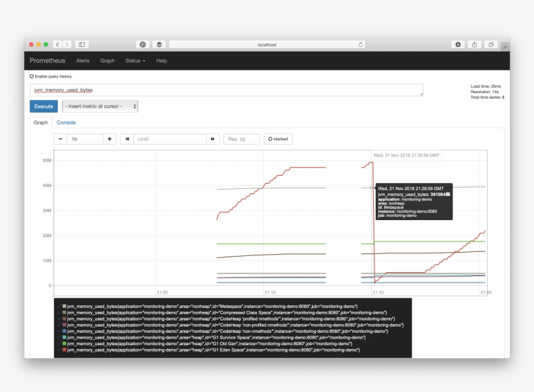
Task: Fast-forward the graph end time
Action: coord(212,139)
